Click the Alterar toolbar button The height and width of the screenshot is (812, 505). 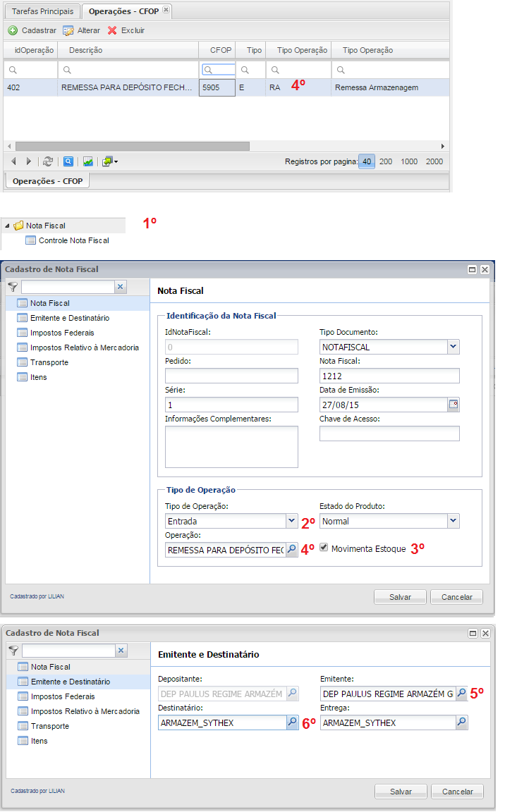tap(81, 30)
